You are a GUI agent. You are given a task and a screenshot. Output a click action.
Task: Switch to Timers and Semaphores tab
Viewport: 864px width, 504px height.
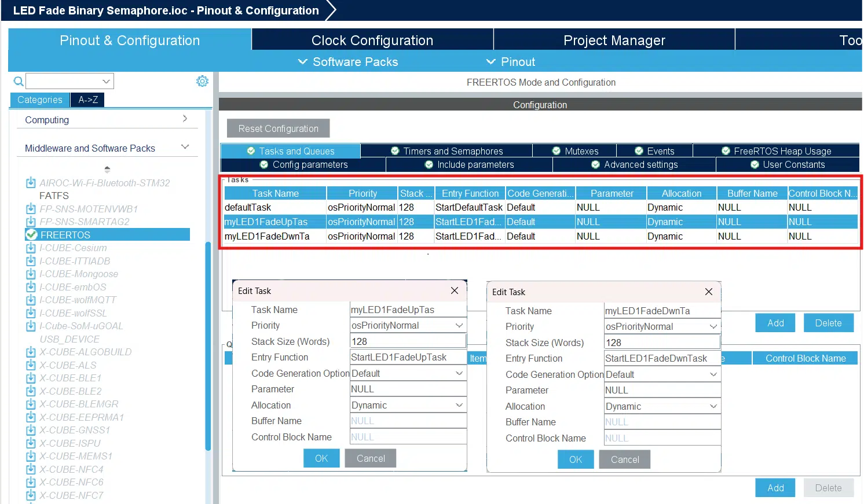click(x=446, y=151)
